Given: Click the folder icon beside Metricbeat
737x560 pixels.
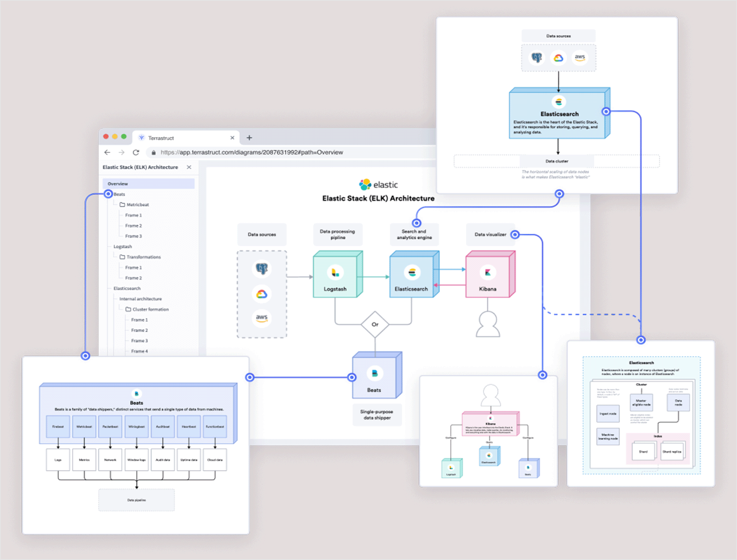Looking at the screenshot, I should (122, 204).
